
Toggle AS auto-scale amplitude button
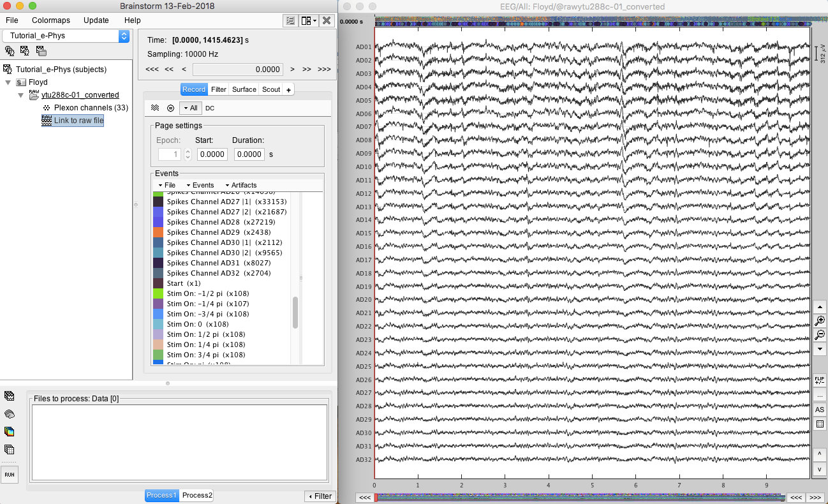click(x=820, y=410)
